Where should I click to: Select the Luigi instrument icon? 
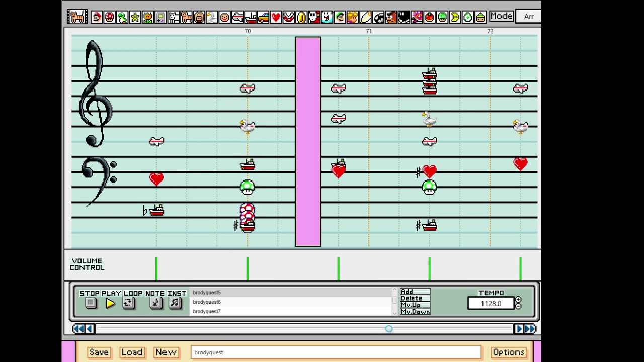[340, 17]
